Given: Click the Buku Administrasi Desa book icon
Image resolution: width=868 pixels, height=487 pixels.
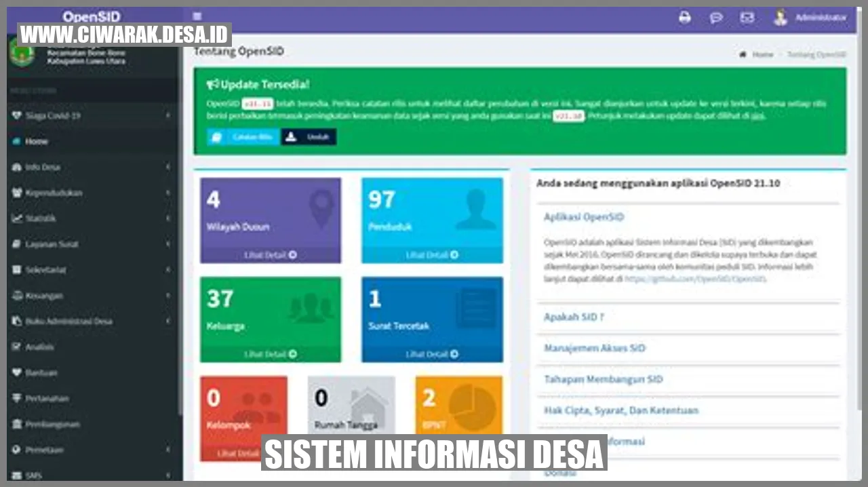Looking at the screenshot, I should [x=17, y=322].
